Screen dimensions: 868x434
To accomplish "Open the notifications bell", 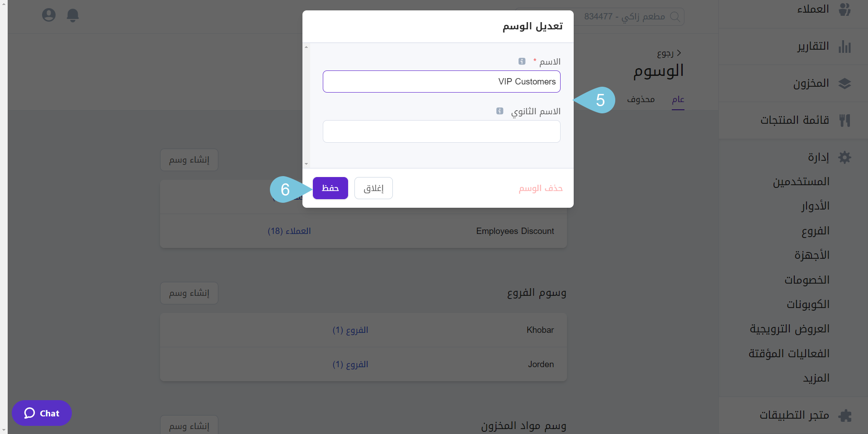I will point(73,15).
